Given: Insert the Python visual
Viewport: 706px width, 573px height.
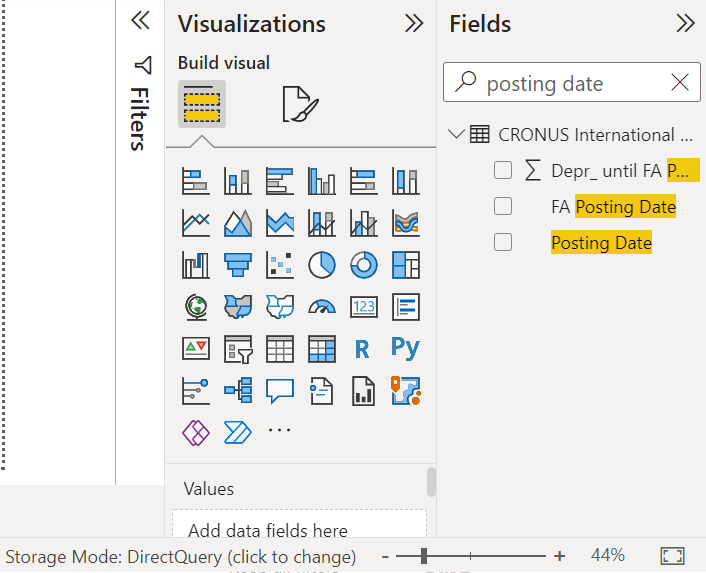Looking at the screenshot, I should 406,348.
